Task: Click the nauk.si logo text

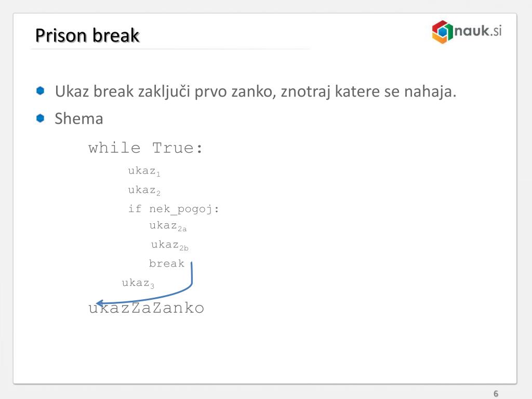Action: 478,31
